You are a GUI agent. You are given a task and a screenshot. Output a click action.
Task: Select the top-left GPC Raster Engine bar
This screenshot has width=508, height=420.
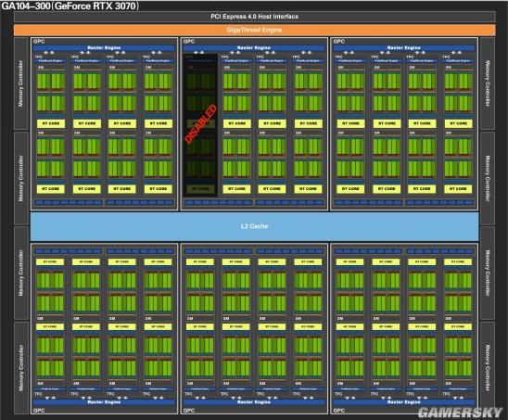coord(104,48)
